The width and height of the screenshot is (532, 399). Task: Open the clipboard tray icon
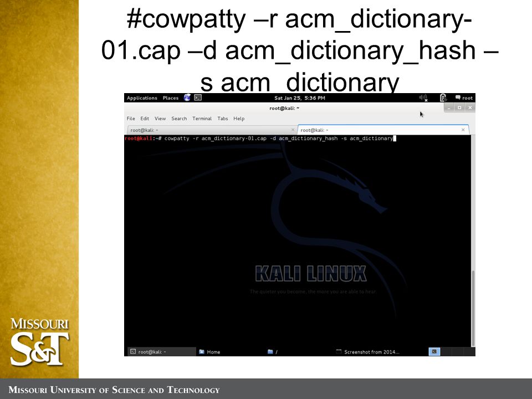pos(443,98)
